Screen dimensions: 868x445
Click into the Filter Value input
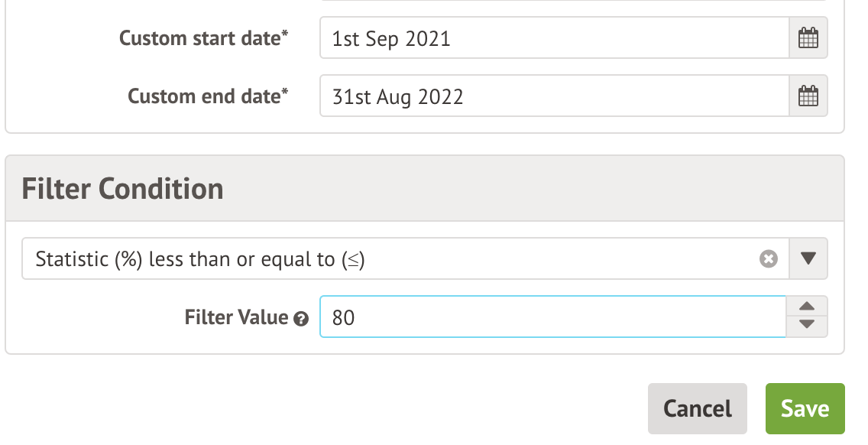[552, 317]
